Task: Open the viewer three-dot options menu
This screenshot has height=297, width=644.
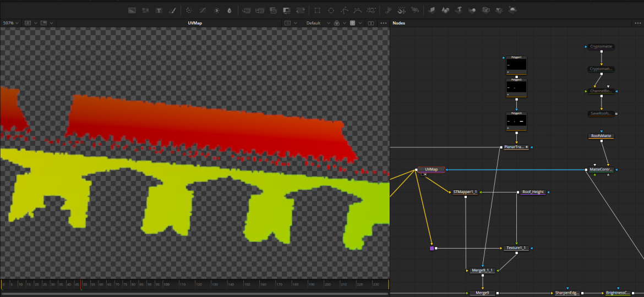Action: tap(383, 23)
